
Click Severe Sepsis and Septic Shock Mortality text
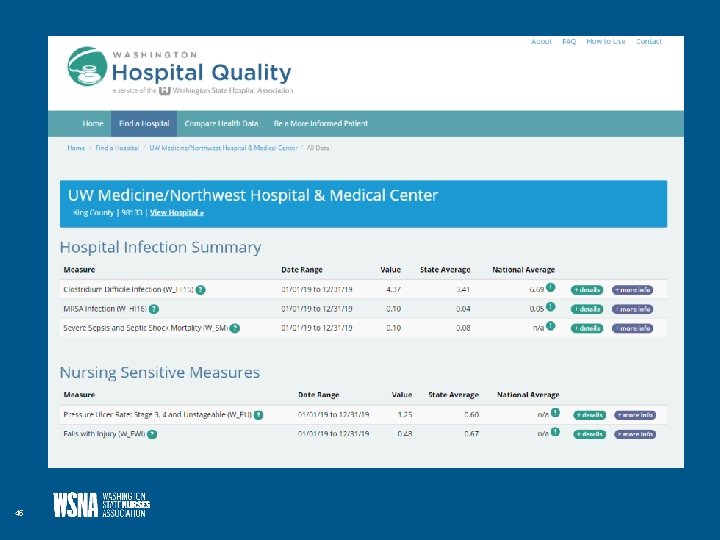point(146,328)
